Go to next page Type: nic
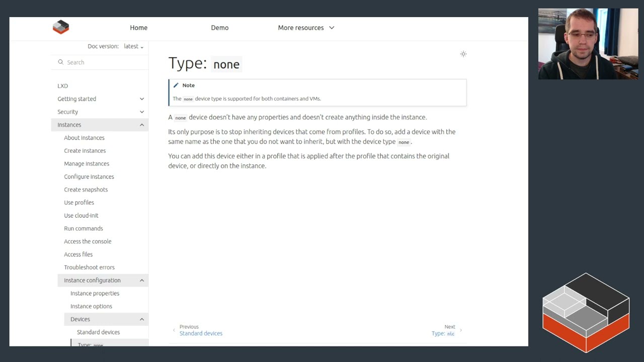644x362 pixels. click(443, 333)
